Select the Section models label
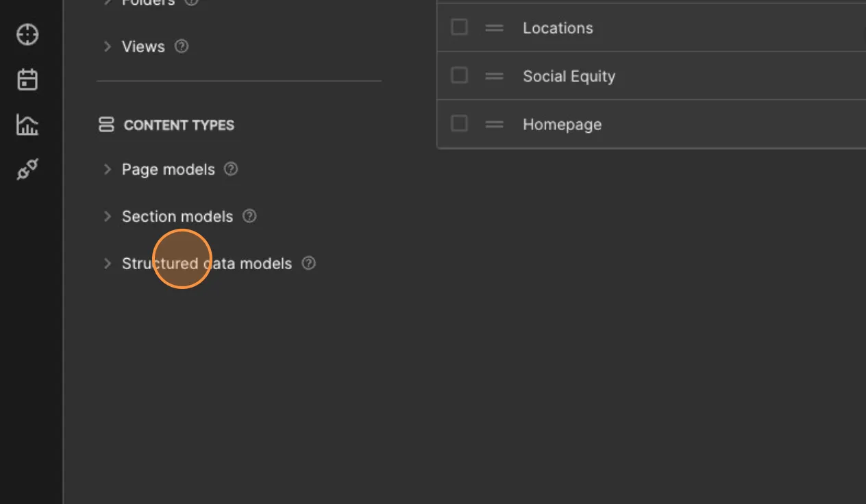Viewport: 866px width, 504px height. pos(177,216)
